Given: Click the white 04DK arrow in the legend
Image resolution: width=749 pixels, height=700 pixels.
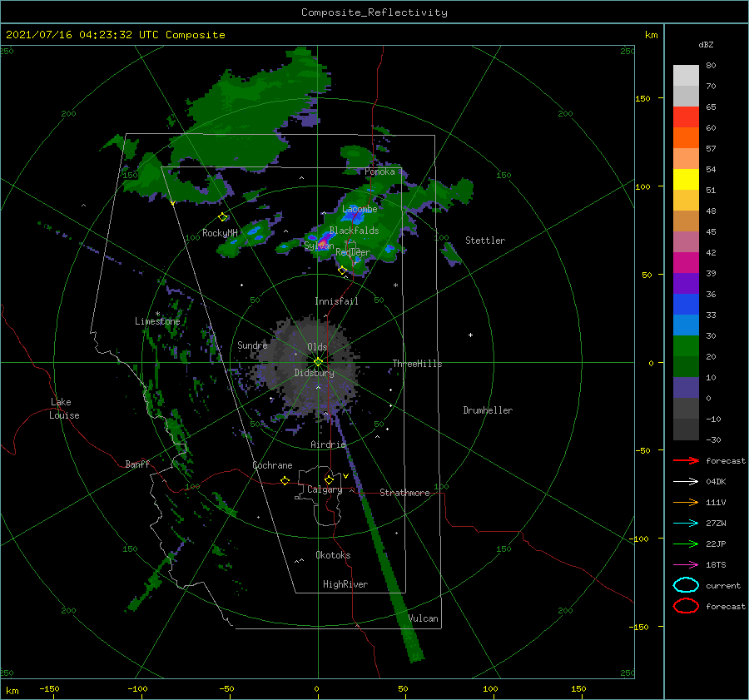Looking at the screenshot, I should point(686,482).
